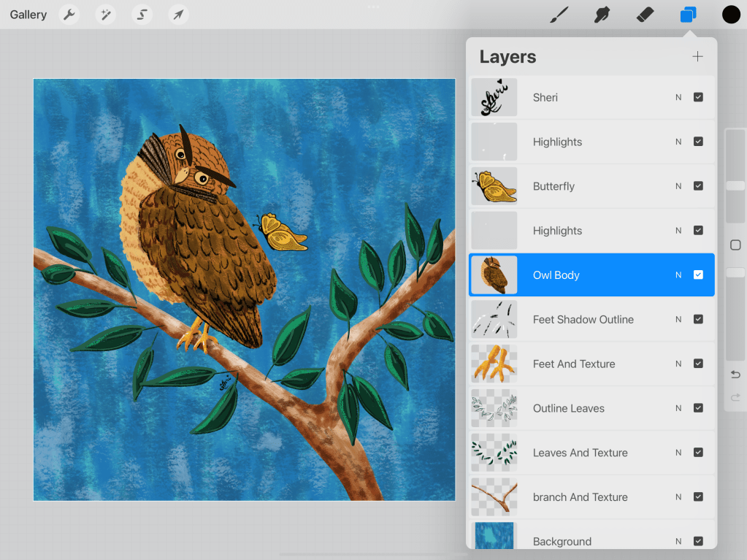This screenshot has width=747, height=560.
Task: Activate the Selection tool
Action: tap(142, 15)
